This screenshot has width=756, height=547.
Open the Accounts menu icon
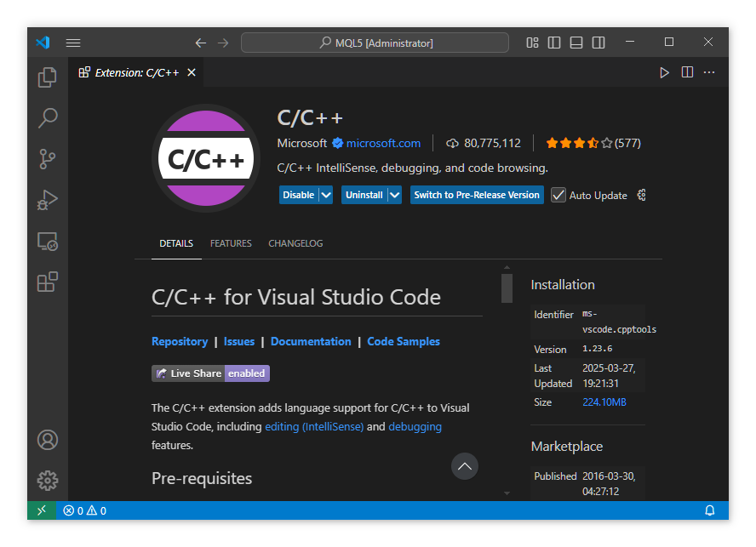click(48, 440)
